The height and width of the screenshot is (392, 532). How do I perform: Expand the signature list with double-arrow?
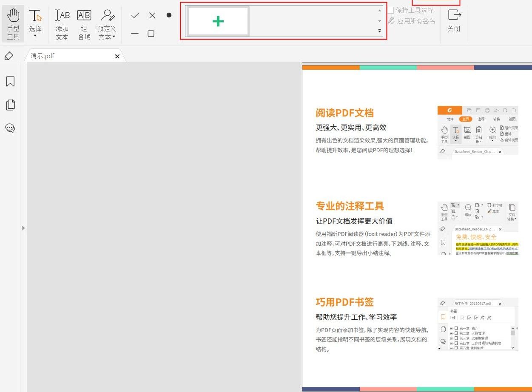pos(380,31)
